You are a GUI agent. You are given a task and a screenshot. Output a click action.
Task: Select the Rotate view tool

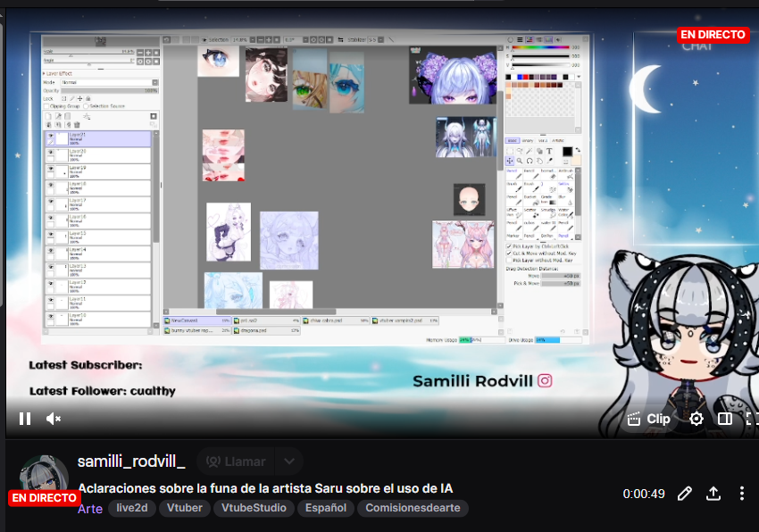[530, 161]
